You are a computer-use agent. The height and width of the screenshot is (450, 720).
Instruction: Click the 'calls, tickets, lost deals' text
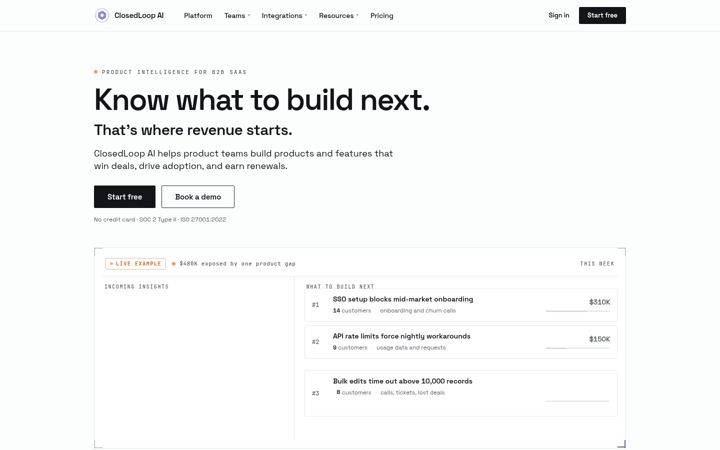click(412, 393)
